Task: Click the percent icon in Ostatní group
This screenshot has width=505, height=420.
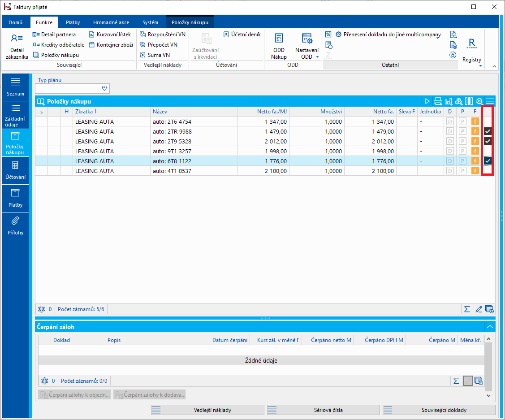Action: [x=328, y=35]
